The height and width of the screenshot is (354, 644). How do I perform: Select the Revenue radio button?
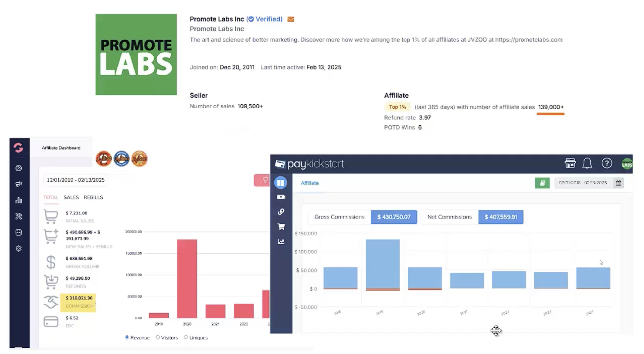pos(127,337)
